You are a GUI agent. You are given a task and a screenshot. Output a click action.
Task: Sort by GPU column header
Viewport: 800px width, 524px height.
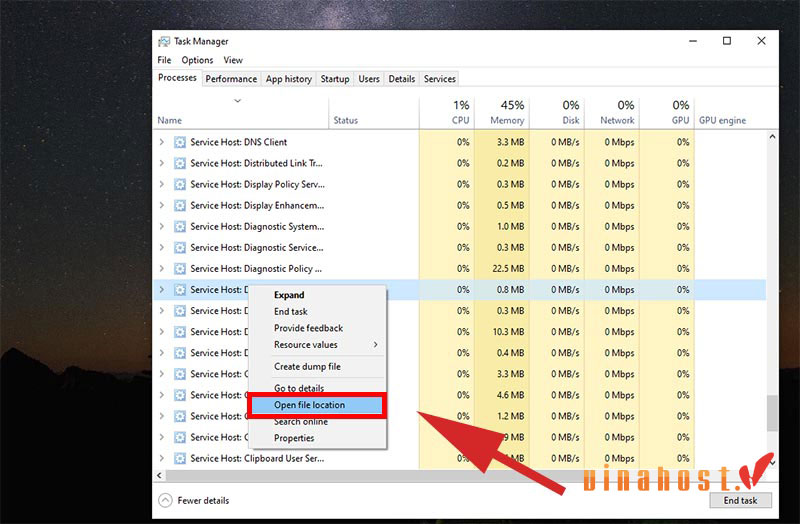click(667, 113)
